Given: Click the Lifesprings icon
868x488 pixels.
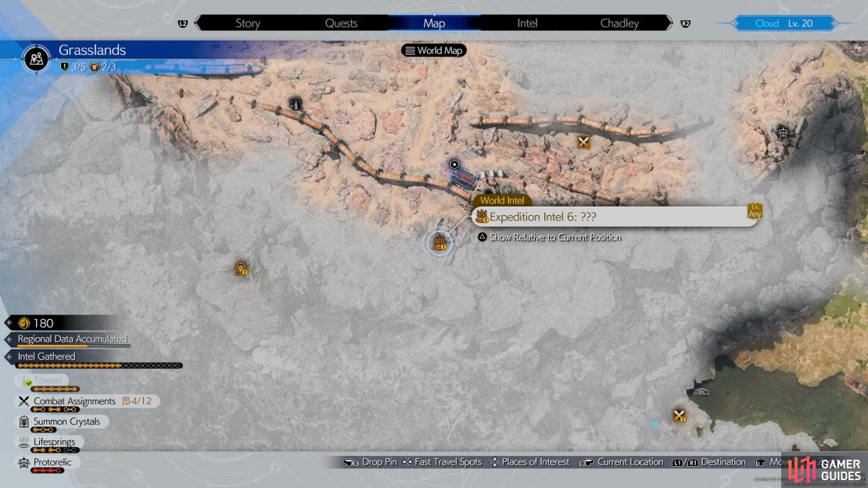Looking at the screenshot, I should point(23,442).
